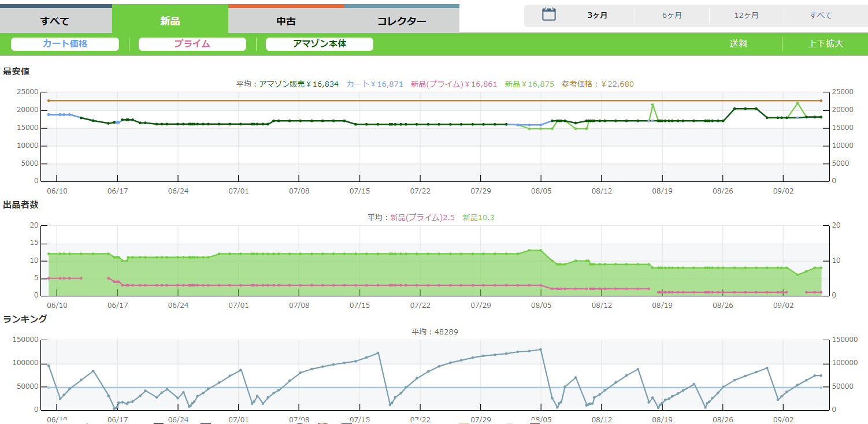868x424 pixels.
Task: Open the 中古 tab
Action: pyautogui.click(x=286, y=21)
